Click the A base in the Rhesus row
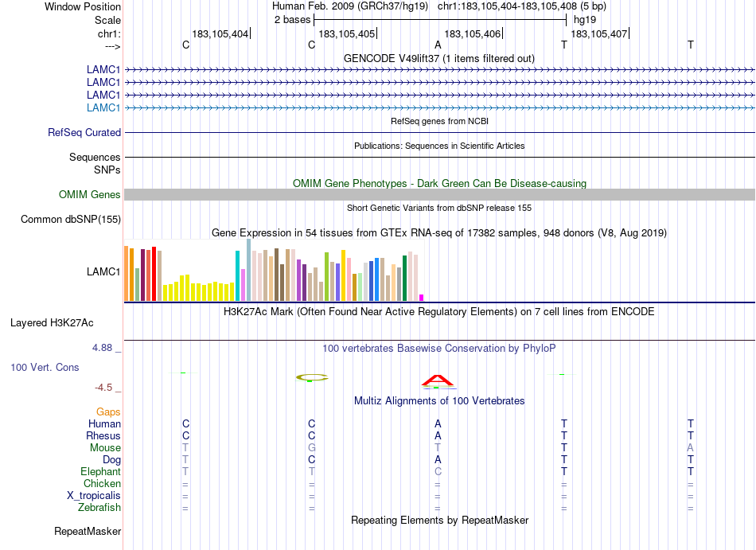The image size is (756, 550). pyautogui.click(x=438, y=435)
